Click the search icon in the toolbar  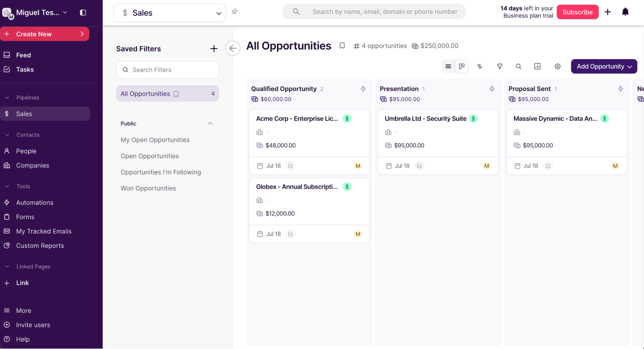tap(518, 66)
